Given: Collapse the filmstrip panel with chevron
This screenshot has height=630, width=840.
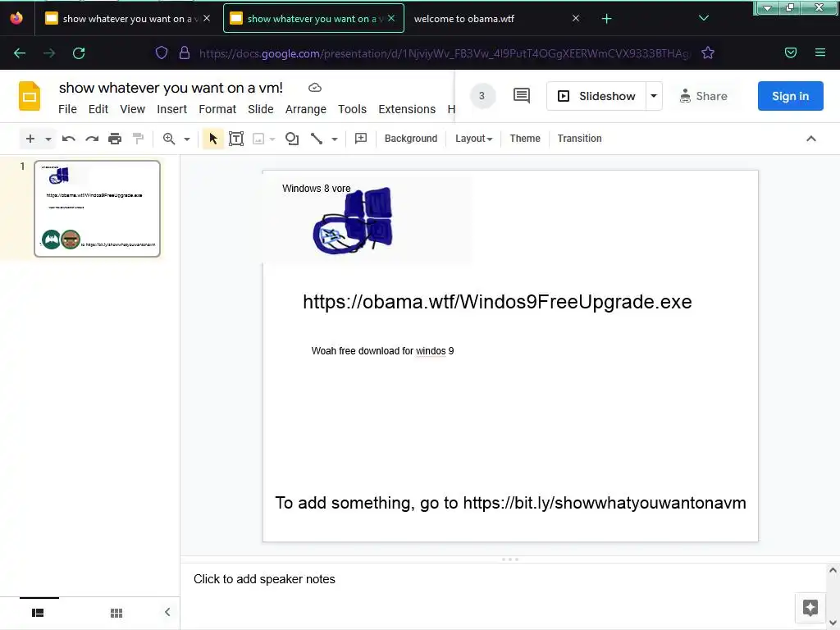Looking at the screenshot, I should 167,612.
